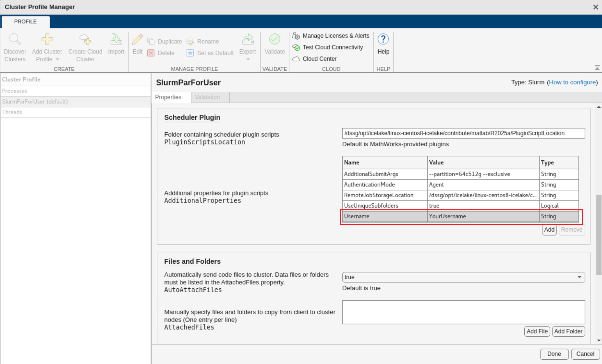Screen dimensions: 602x364
Task: Click the Edit pencil icon
Action: point(137,39)
